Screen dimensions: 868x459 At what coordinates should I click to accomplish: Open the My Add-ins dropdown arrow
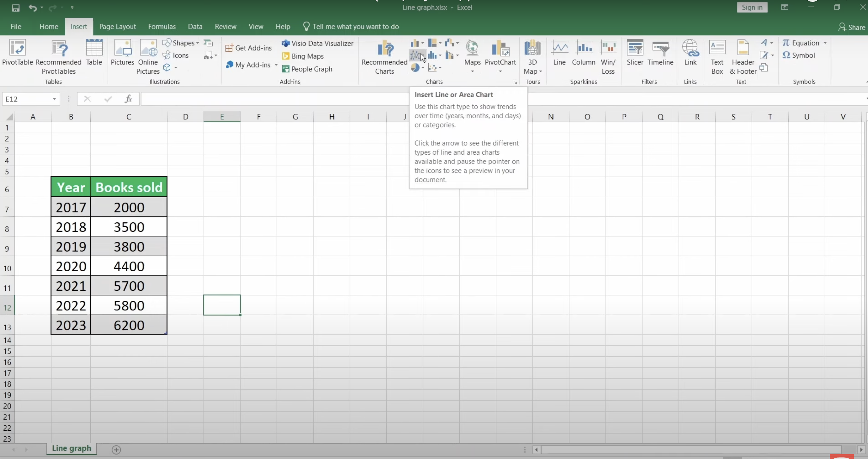point(276,65)
